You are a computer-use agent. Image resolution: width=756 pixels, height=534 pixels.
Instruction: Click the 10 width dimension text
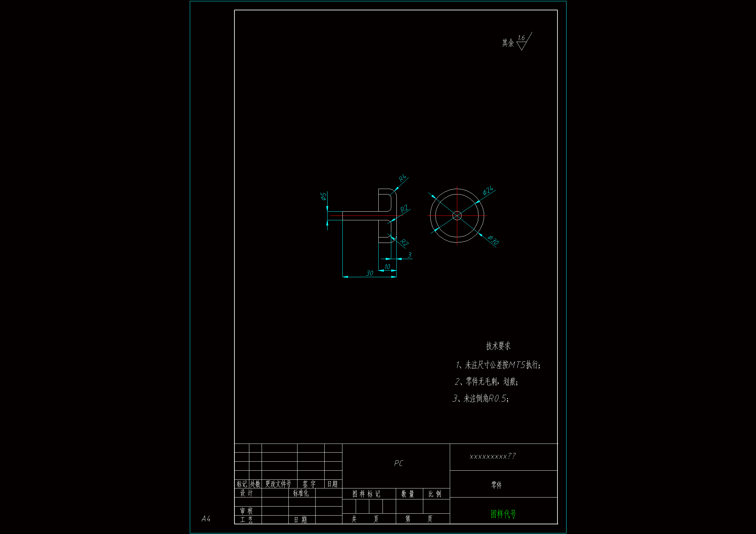tap(387, 267)
